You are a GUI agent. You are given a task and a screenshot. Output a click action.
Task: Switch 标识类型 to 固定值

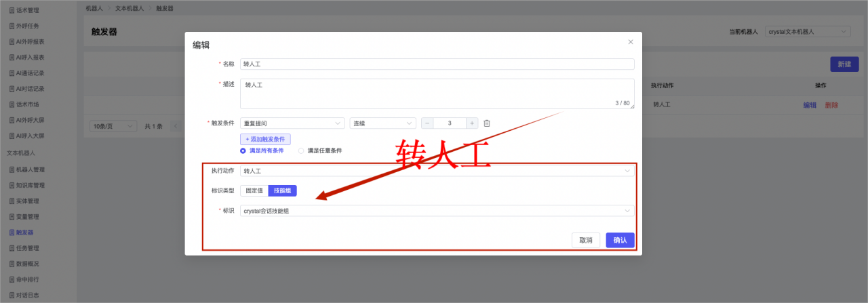(x=254, y=191)
